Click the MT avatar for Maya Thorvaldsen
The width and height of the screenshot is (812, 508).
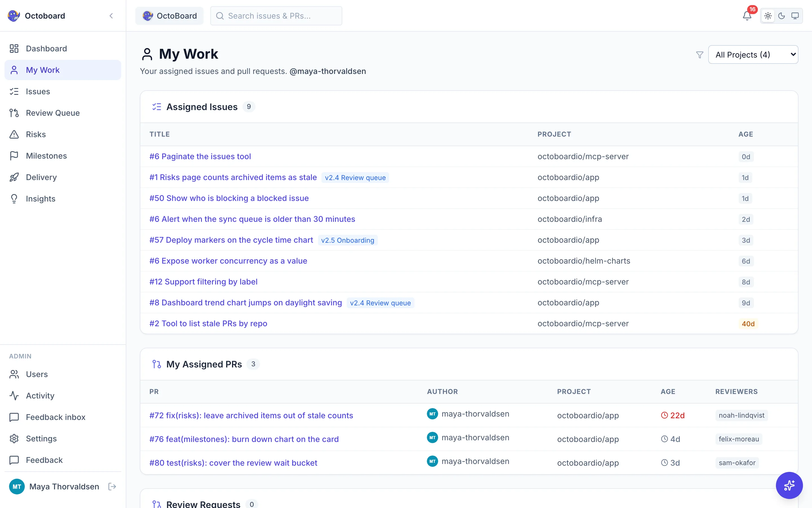pyautogui.click(x=17, y=487)
